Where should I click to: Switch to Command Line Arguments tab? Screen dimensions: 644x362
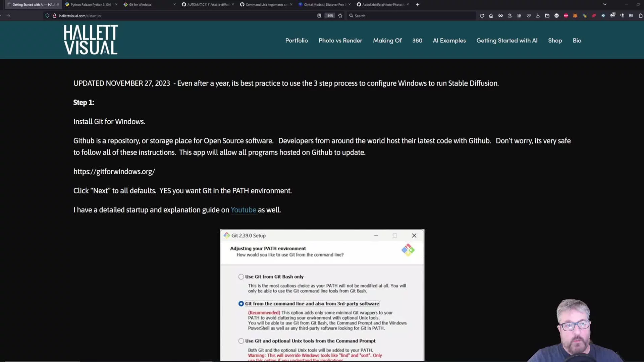coord(266,5)
